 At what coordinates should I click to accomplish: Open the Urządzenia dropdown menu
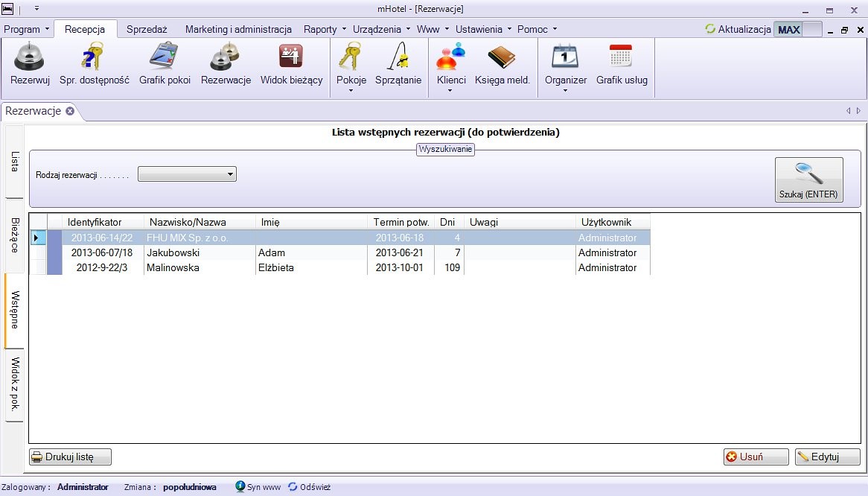381,29
